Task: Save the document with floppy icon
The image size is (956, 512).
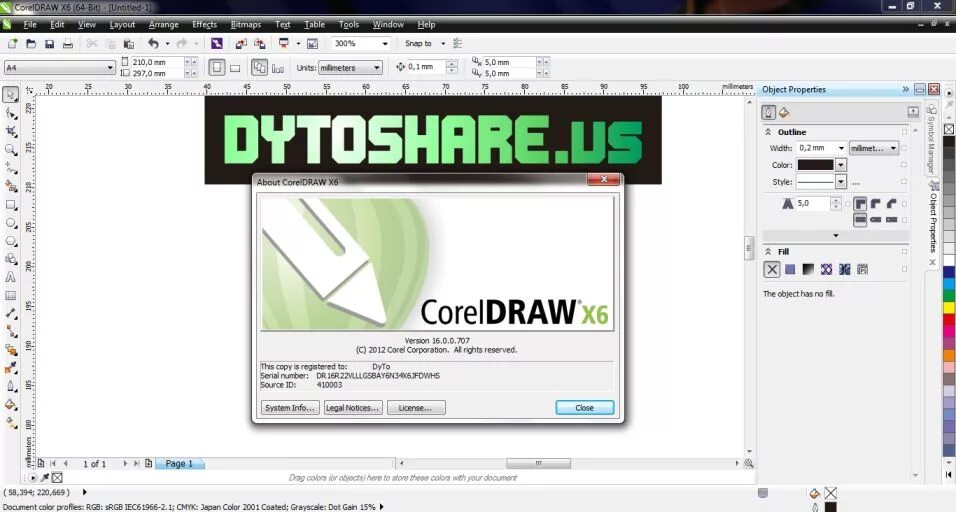Action: pos(49,43)
